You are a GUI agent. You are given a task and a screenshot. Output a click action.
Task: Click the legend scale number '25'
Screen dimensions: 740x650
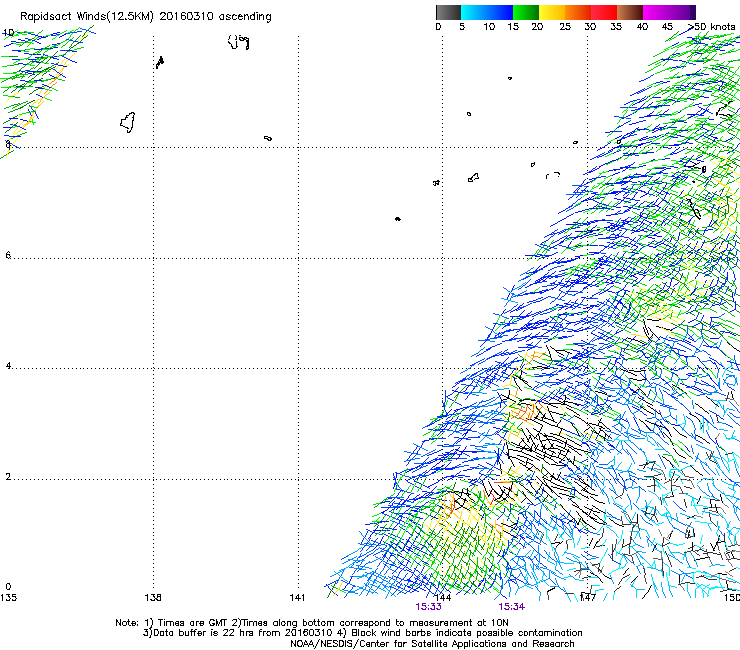coord(565,27)
